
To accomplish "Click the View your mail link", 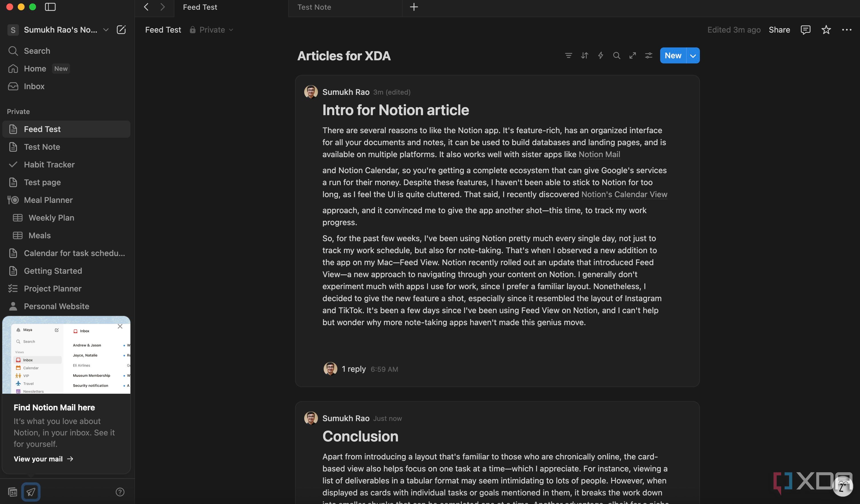I will tap(43, 459).
